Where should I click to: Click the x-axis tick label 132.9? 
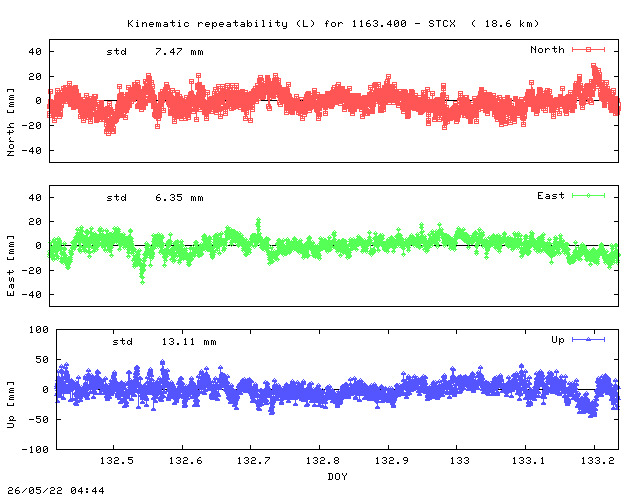[392, 461]
